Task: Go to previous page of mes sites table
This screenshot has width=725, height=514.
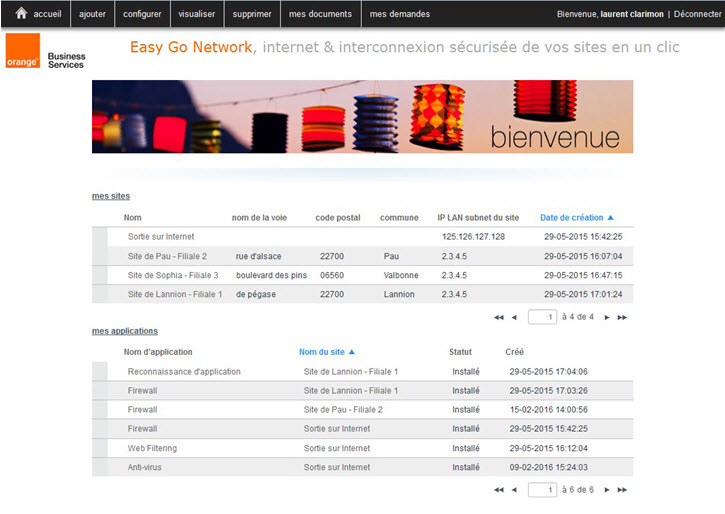Action: coord(514,317)
